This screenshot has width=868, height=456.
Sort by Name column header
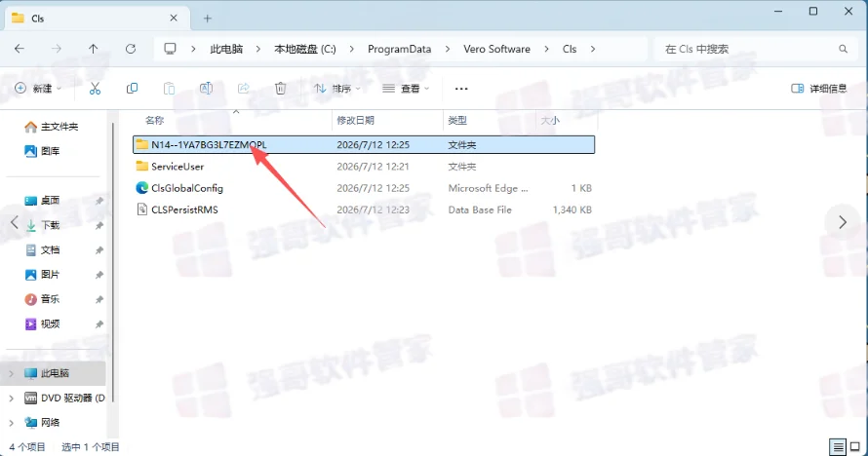tap(154, 121)
